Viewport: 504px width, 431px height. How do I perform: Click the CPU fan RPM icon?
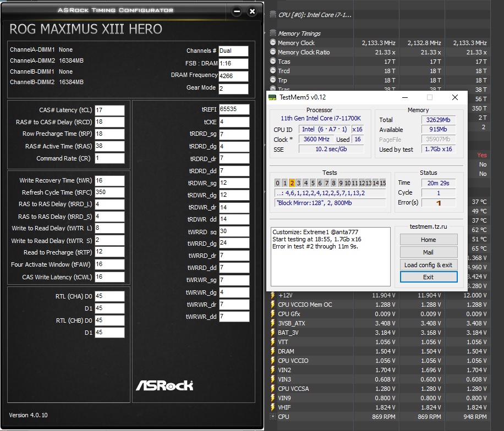[273, 417]
